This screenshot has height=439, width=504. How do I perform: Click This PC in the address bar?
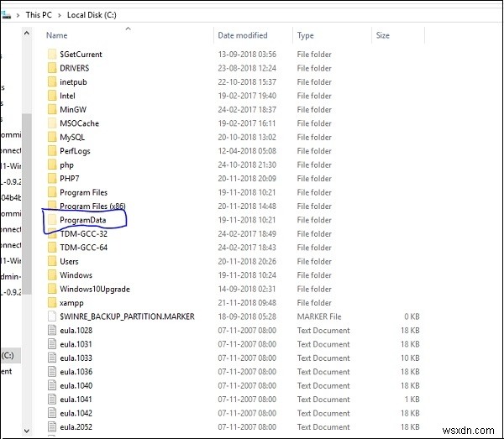(39, 15)
